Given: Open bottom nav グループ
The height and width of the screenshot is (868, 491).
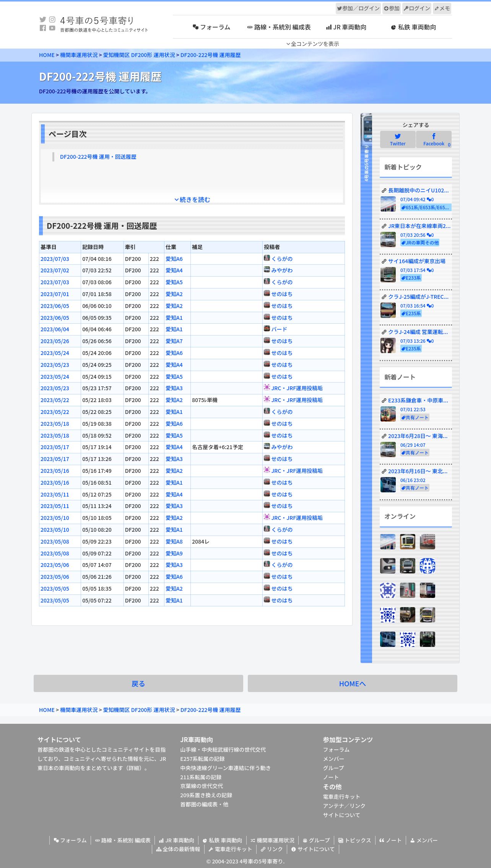Looking at the screenshot, I should 316,840.
